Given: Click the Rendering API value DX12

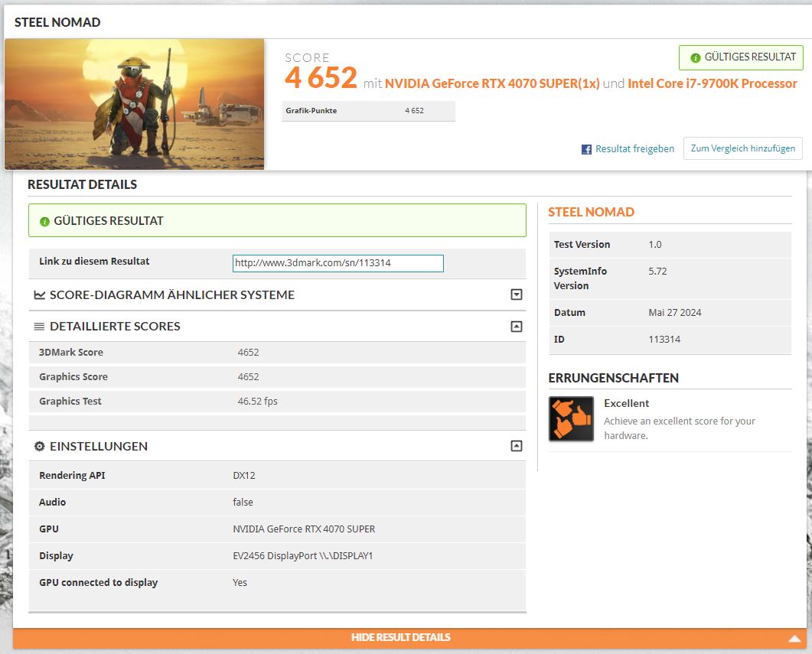Looking at the screenshot, I should [244, 476].
